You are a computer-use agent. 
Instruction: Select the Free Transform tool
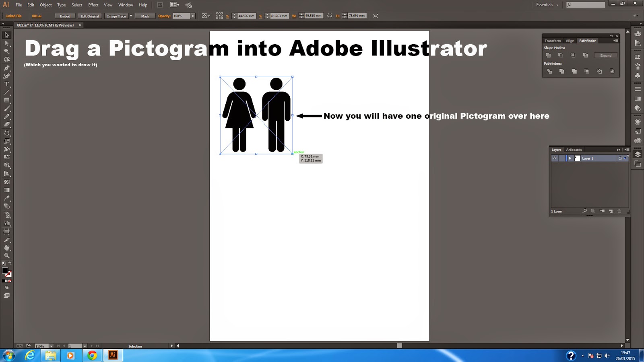7,157
